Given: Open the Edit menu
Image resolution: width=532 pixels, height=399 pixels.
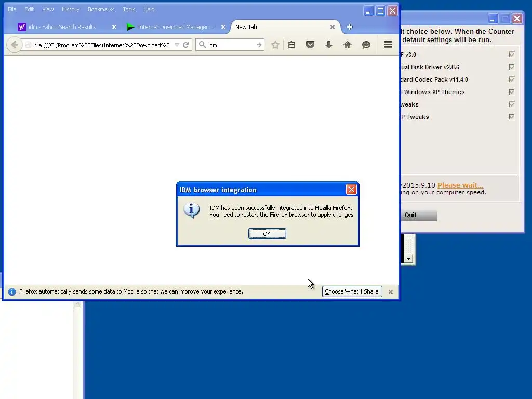Looking at the screenshot, I should click(29, 9).
